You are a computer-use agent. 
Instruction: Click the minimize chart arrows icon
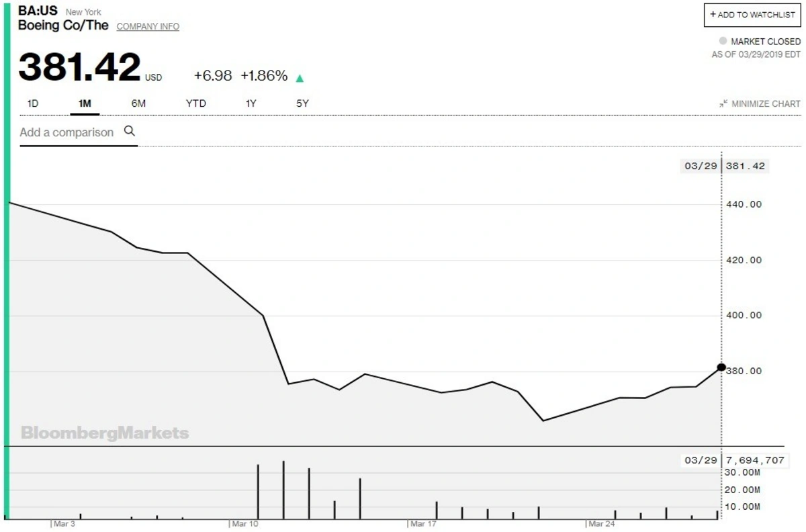coord(723,103)
